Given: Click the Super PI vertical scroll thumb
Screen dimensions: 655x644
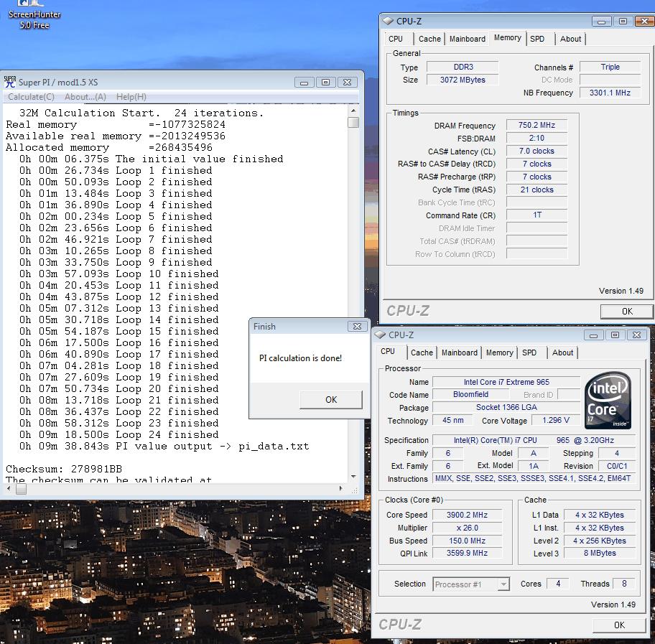Looking at the screenshot, I should coord(353,122).
